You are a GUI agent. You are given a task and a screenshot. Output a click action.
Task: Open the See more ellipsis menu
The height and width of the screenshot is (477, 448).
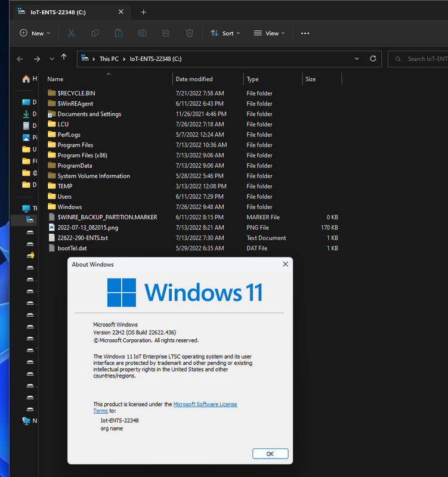coord(305,33)
